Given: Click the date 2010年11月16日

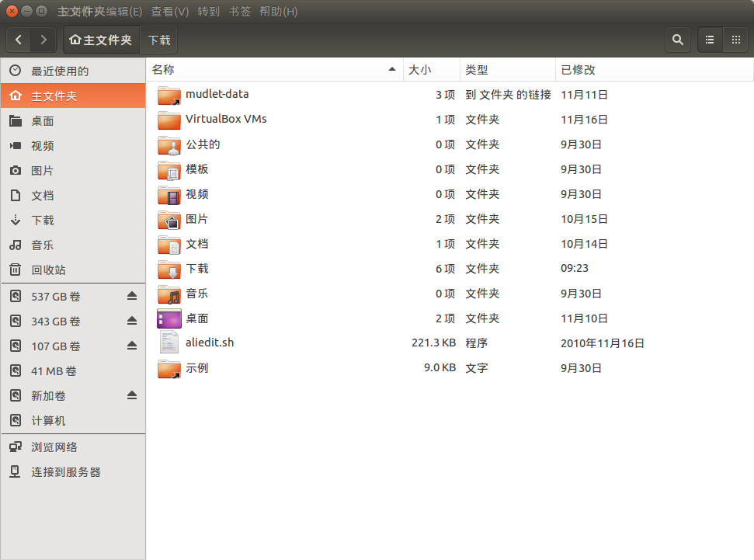Looking at the screenshot, I should point(602,343).
